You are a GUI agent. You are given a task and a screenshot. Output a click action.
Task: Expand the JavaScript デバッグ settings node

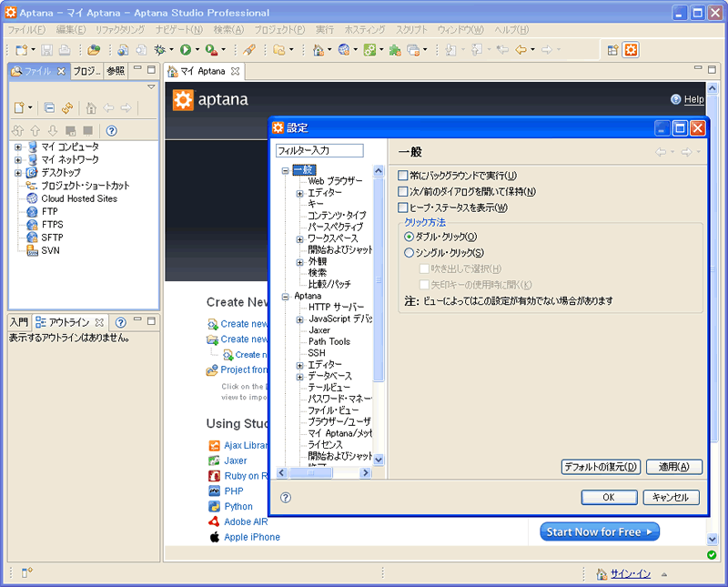pyautogui.click(x=300, y=319)
